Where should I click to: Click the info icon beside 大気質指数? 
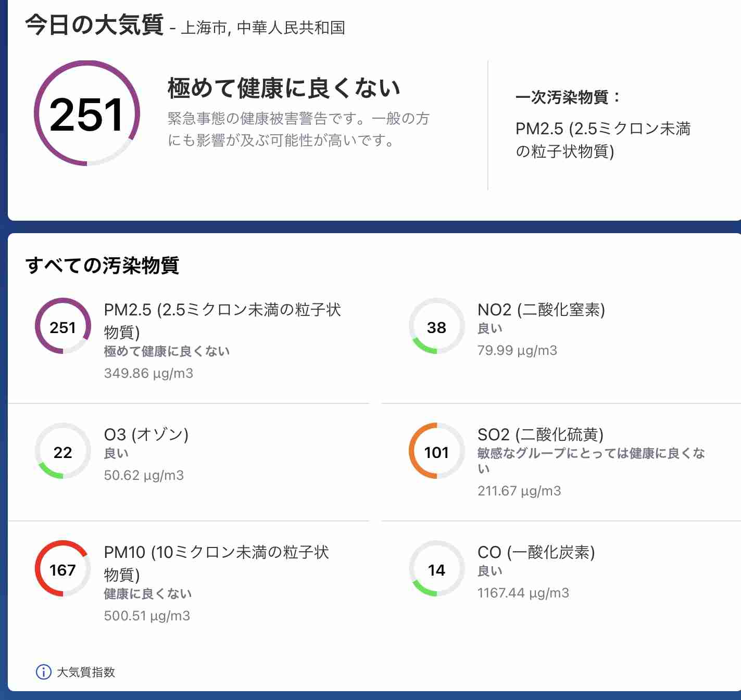pyautogui.click(x=43, y=672)
